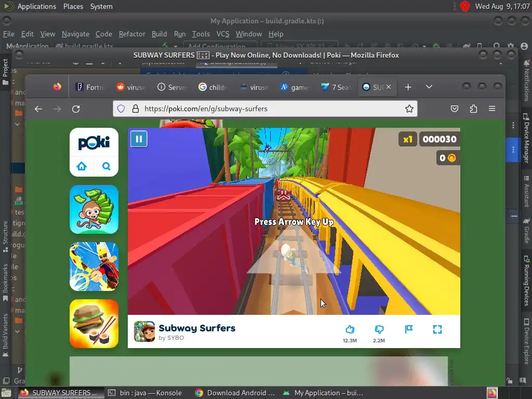Open the Applications menu in top panel
532x399 pixels.
pyautogui.click(x=37, y=6)
